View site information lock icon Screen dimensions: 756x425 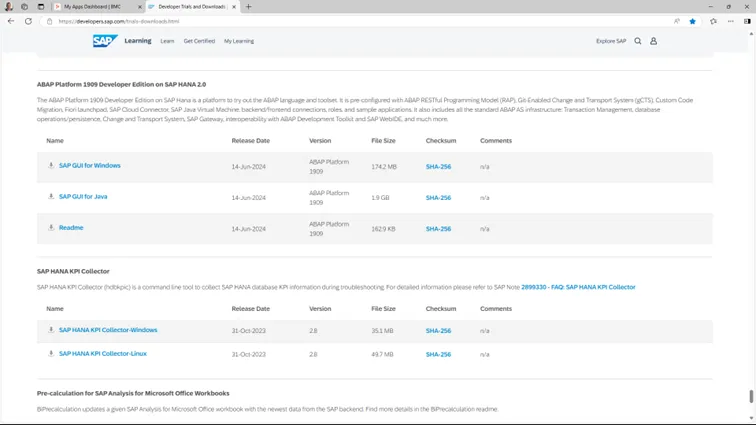(x=49, y=21)
